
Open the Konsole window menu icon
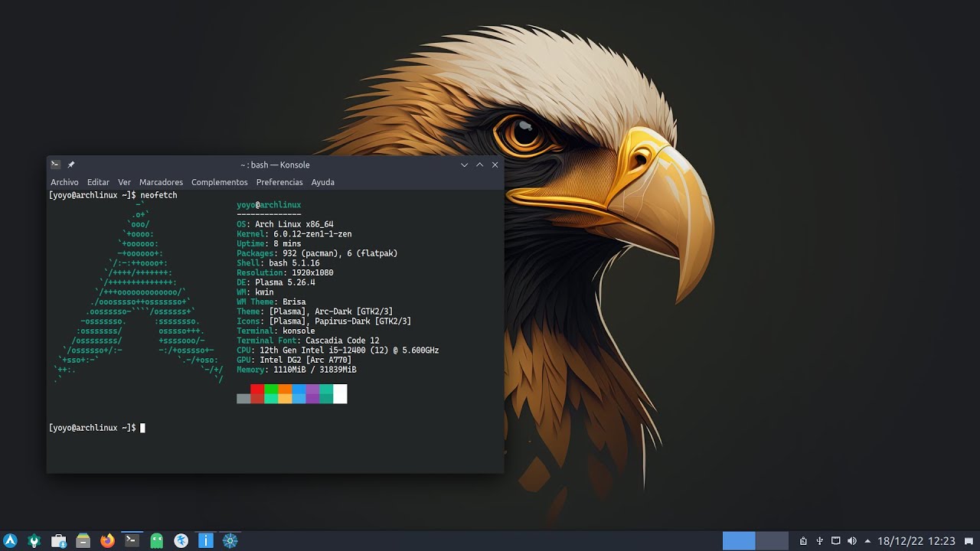pyautogui.click(x=55, y=165)
